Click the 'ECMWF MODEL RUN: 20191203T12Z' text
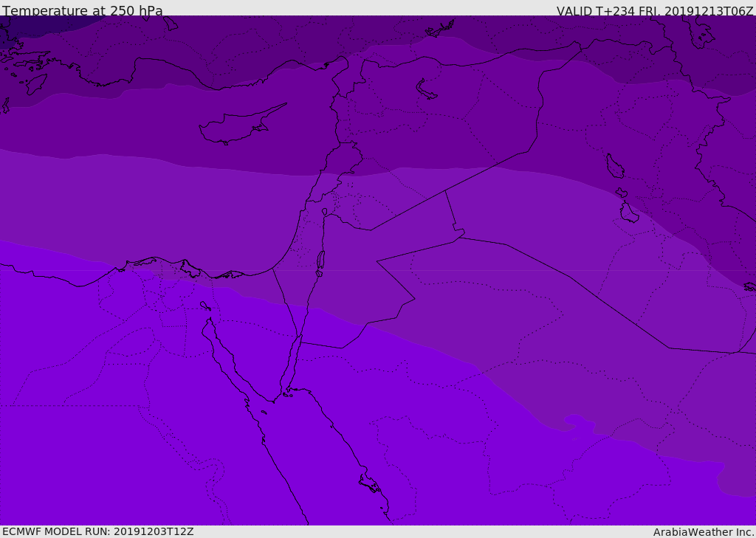756x538 pixels. click(98, 531)
